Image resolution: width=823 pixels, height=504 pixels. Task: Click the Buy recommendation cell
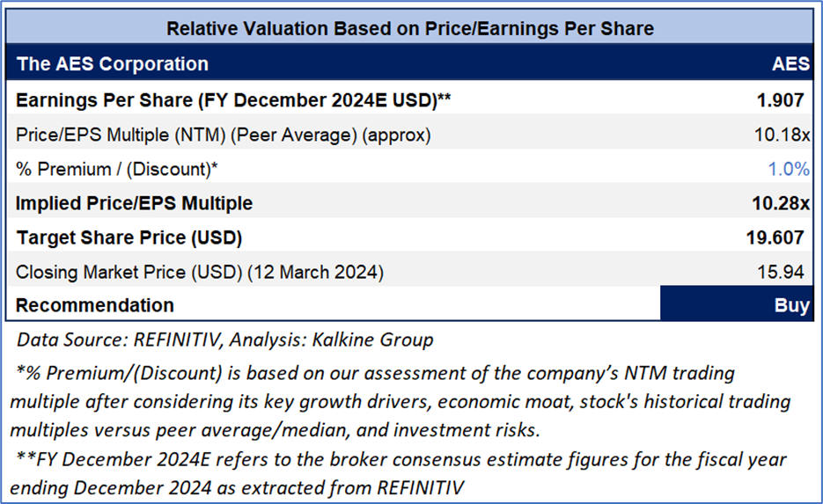pyautogui.click(x=791, y=305)
